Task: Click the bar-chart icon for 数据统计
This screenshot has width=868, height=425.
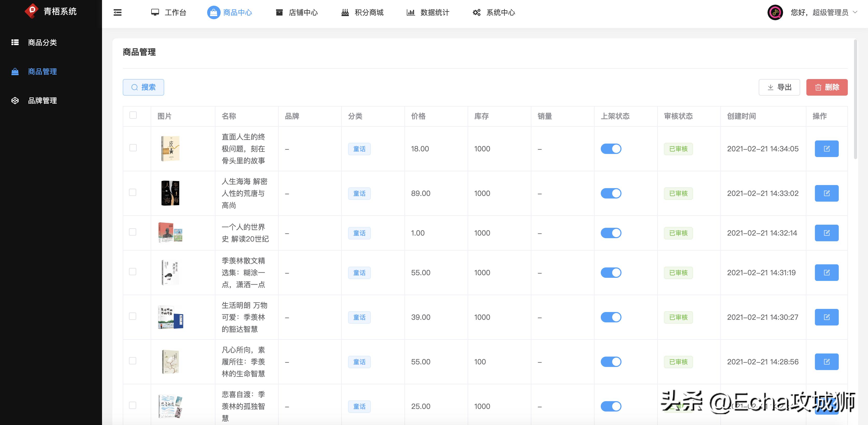Action: pyautogui.click(x=411, y=12)
